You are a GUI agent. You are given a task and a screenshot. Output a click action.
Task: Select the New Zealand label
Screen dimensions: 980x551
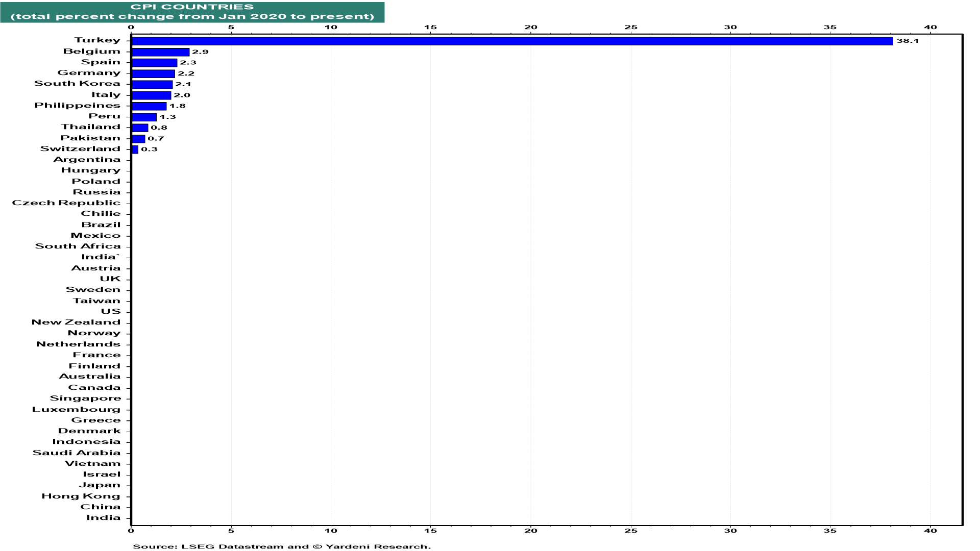point(76,322)
